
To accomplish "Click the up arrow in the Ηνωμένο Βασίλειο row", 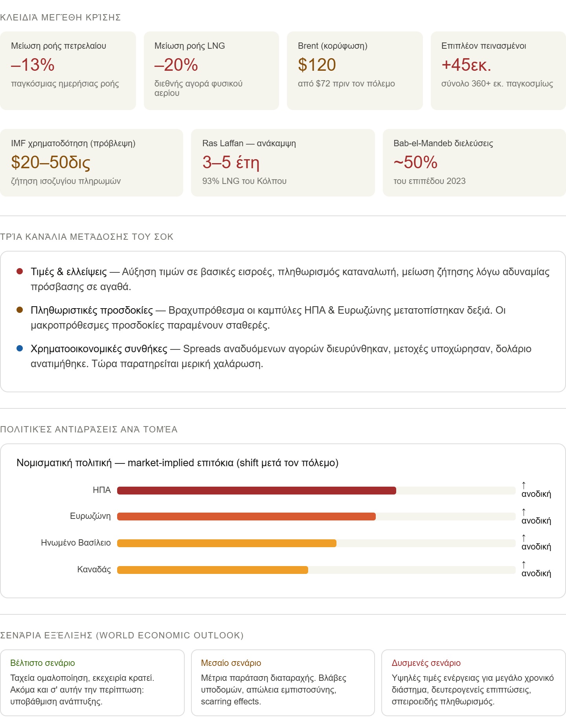I will pos(524,537).
